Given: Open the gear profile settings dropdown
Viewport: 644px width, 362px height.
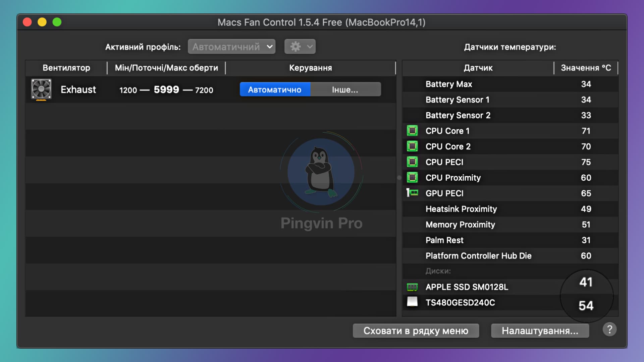Looking at the screenshot, I should [300, 47].
